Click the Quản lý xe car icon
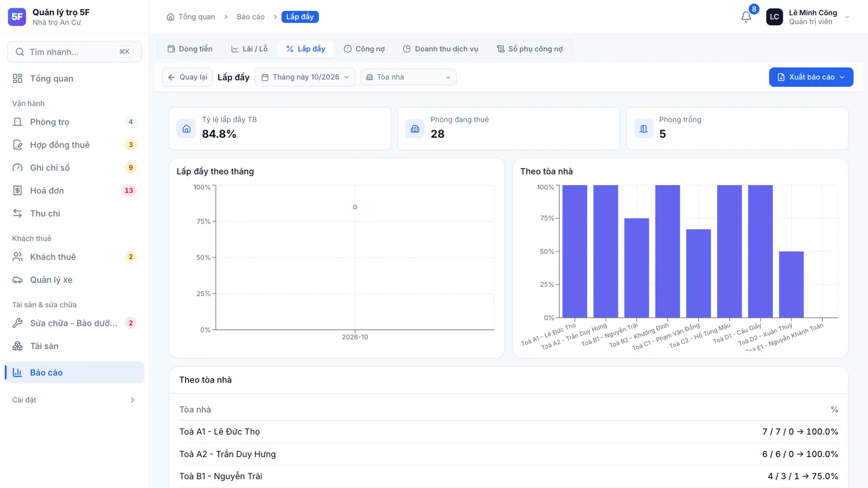Screen dimensions: 868x488 tap(17, 280)
